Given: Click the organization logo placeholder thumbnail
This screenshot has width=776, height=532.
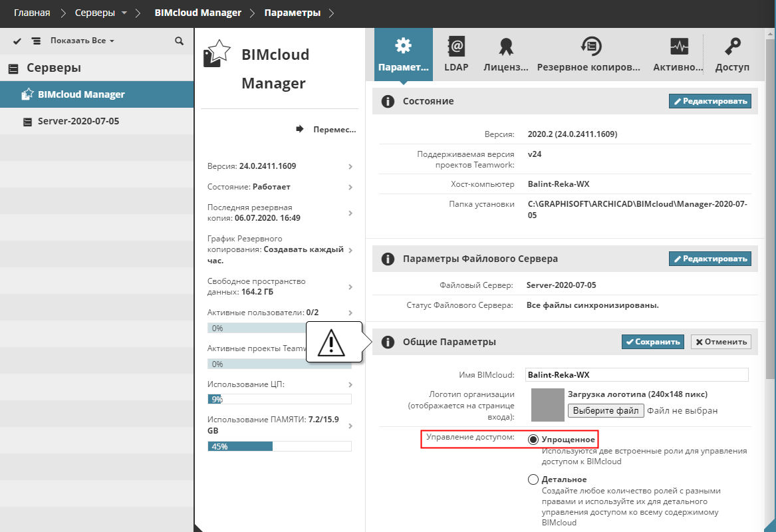Looking at the screenshot, I should click(x=548, y=405).
